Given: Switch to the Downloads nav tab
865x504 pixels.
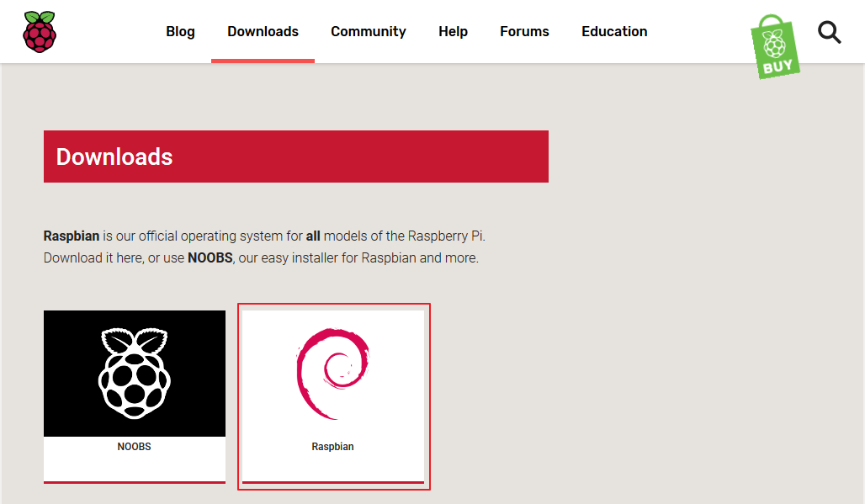Looking at the screenshot, I should click(x=263, y=32).
